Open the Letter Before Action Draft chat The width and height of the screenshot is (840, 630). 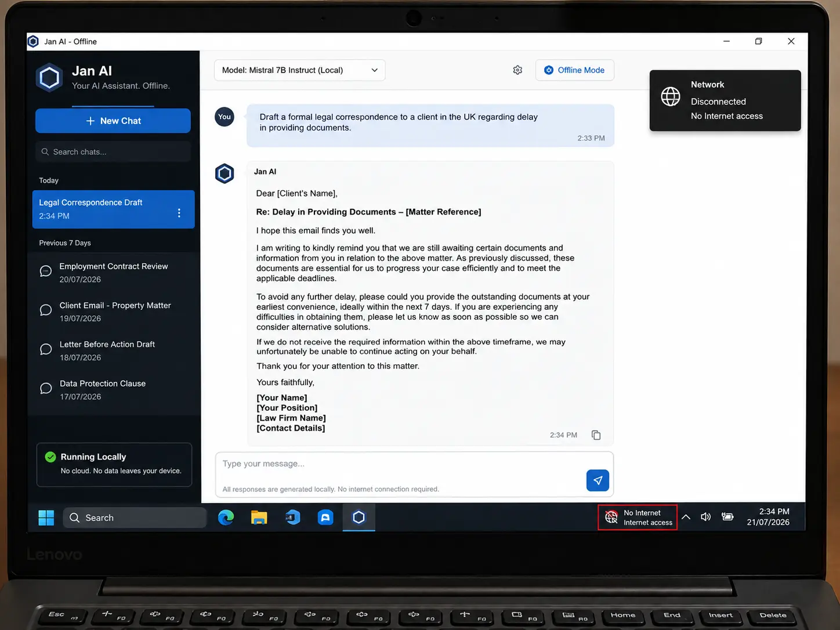(113, 350)
